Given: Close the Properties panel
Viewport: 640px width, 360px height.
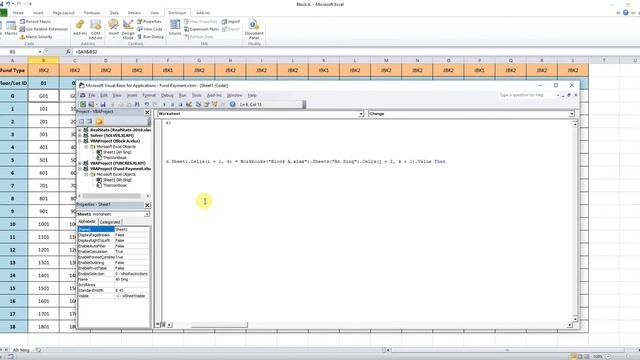Looking at the screenshot, I should click(147, 205).
